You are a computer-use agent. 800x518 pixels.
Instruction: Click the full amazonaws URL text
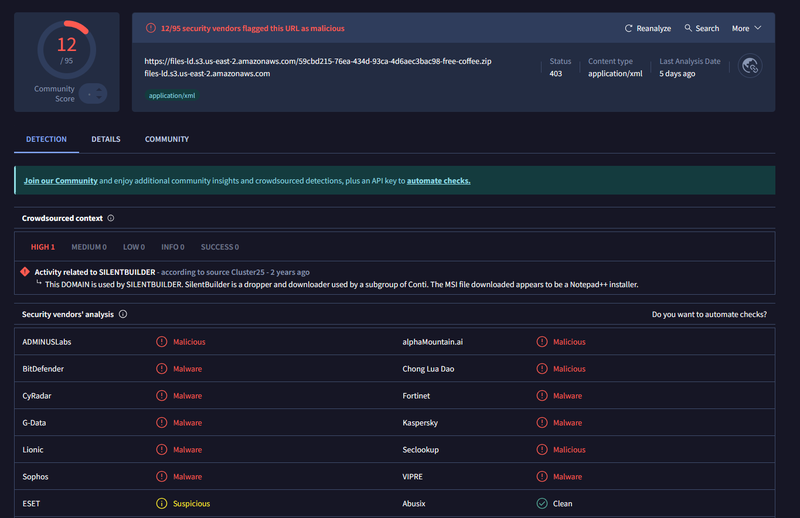click(x=318, y=61)
